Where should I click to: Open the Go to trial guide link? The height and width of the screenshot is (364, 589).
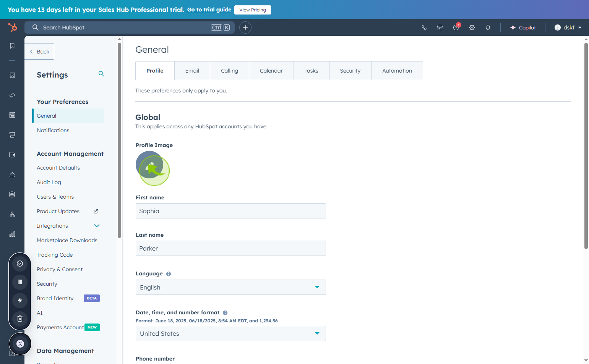coord(209,10)
